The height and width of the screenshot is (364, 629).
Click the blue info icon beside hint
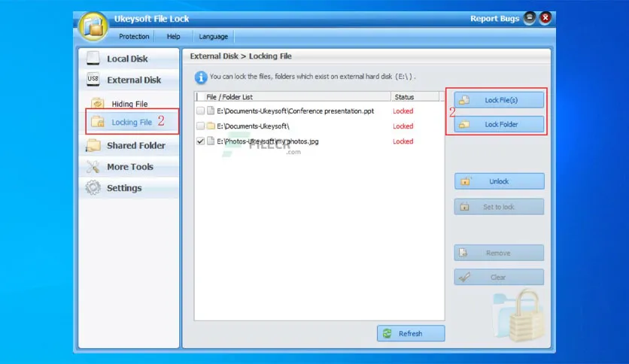pos(201,77)
